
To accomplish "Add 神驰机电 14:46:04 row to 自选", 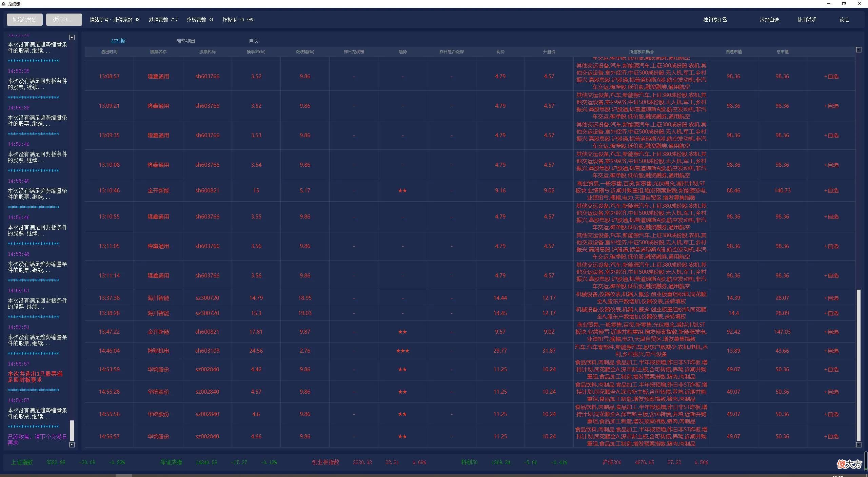I will (831, 351).
